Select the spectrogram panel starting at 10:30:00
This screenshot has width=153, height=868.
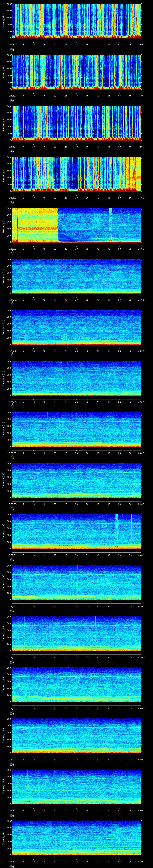(77, 72)
